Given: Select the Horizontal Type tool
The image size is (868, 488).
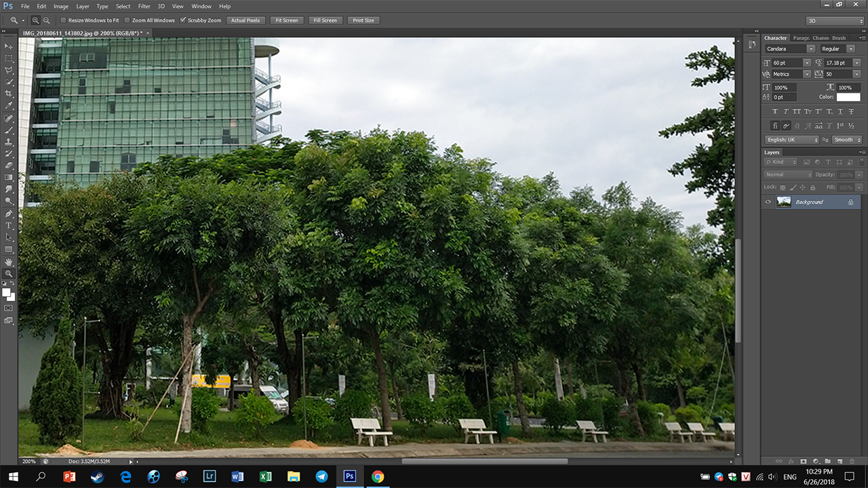Looking at the screenshot, I should pos(9,225).
